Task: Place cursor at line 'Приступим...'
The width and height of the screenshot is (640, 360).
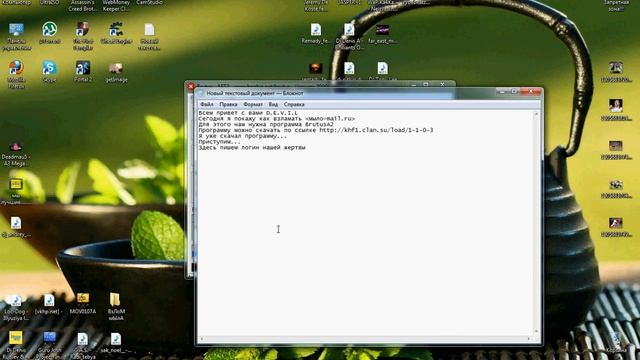Action: click(219, 142)
